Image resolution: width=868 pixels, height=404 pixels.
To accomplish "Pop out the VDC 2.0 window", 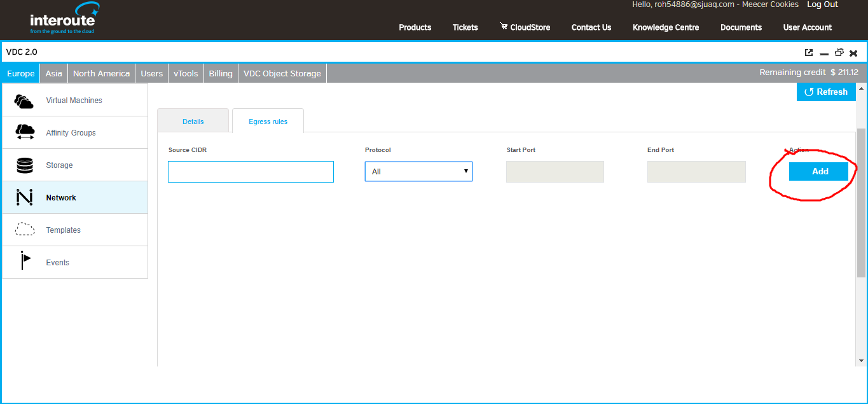I will [x=809, y=53].
